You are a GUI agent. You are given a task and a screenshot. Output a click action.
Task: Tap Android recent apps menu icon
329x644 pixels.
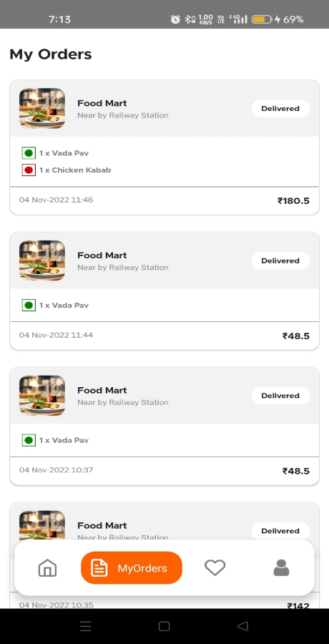click(85, 626)
